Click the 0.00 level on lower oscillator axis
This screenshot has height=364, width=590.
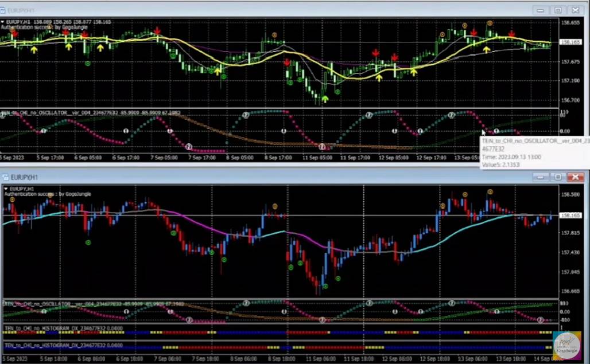pos(565,312)
